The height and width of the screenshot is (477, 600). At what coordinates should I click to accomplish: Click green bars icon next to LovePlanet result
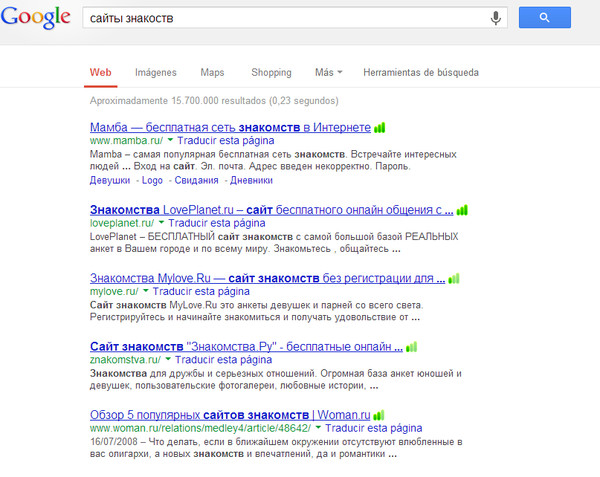[462, 210]
